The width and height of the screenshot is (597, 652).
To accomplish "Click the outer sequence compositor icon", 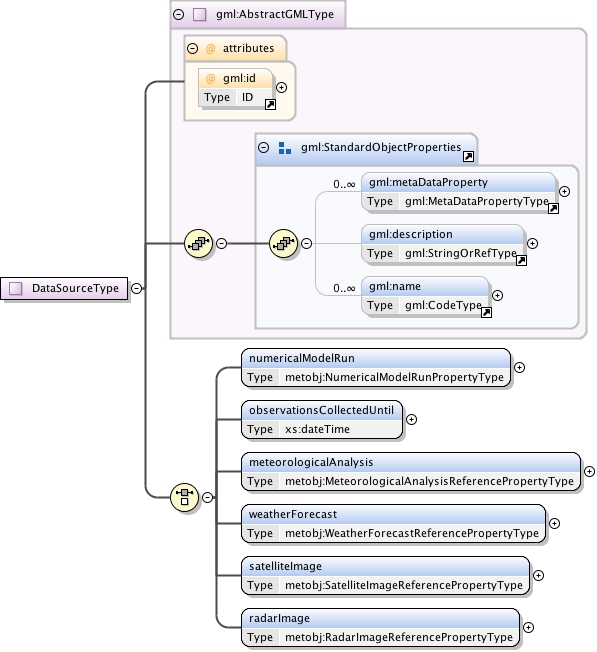I will pyautogui.click(x=198, y=243).
